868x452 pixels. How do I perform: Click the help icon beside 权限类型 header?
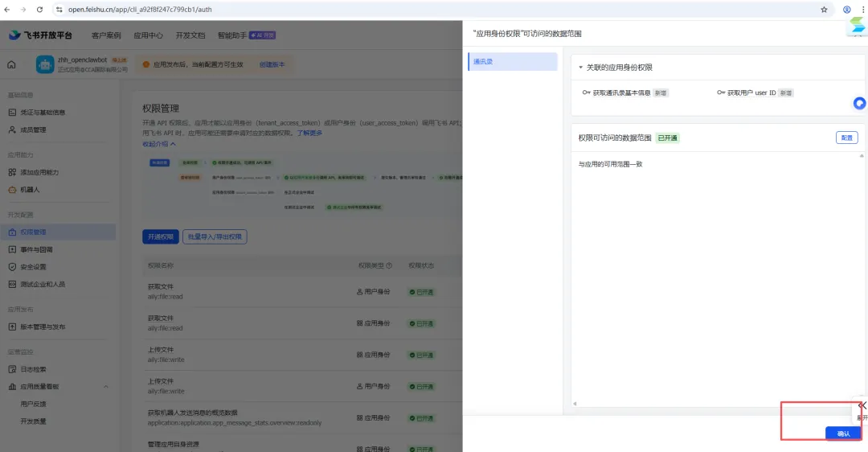pos(389,266)
